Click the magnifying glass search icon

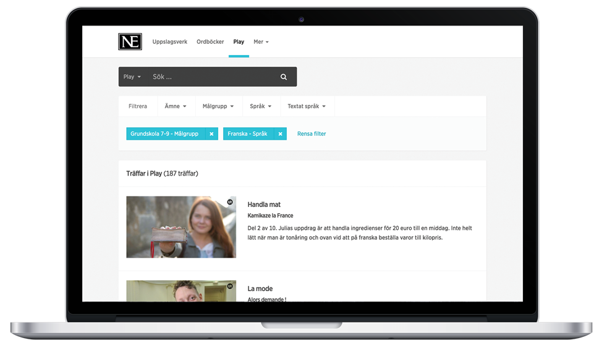point(284,77)
